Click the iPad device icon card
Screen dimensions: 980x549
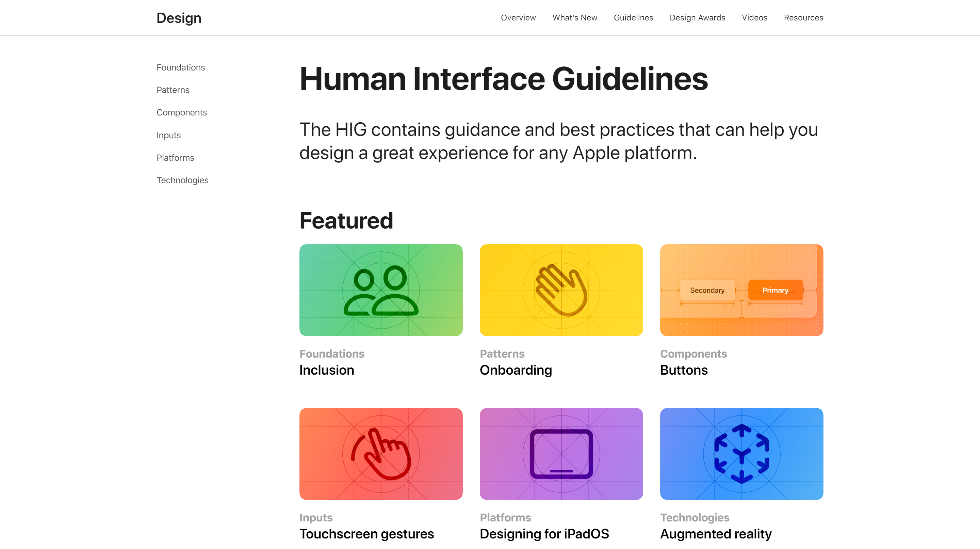(x=561, y=454)
